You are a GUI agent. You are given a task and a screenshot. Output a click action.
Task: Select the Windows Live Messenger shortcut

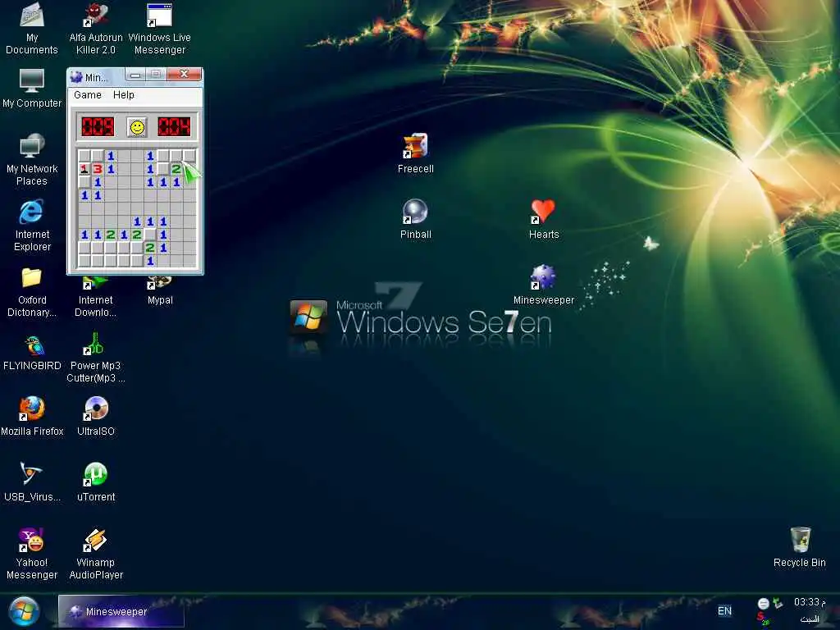pos(160,28)
